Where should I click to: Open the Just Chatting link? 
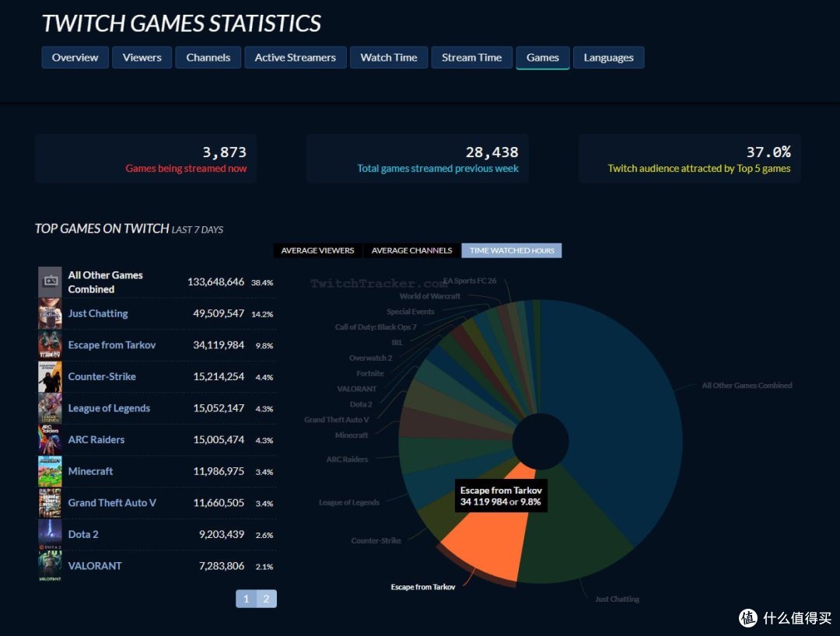pos(98,313)
